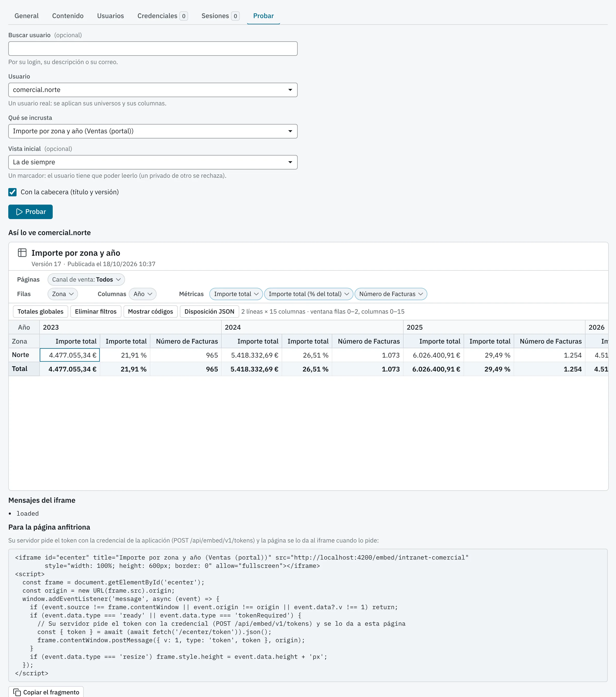Open the Credenciales tab

[x=162, y=16]
